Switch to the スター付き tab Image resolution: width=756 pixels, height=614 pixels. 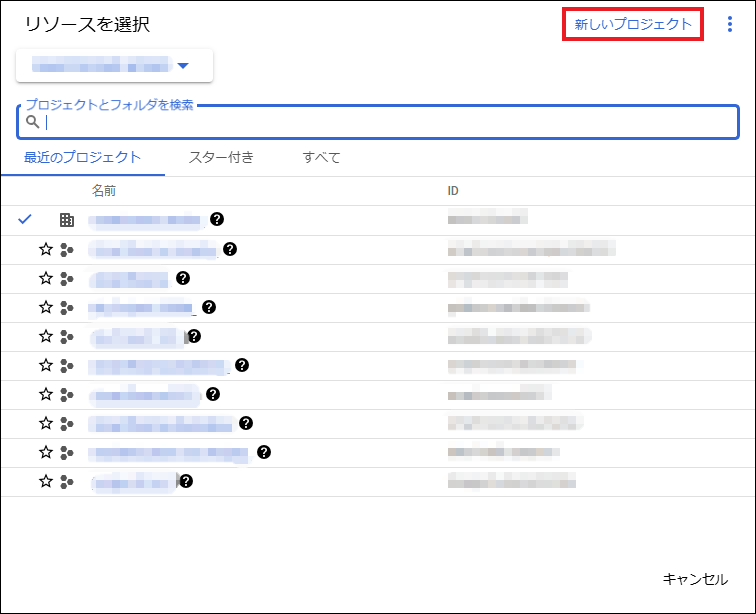[x=221, y=157]
